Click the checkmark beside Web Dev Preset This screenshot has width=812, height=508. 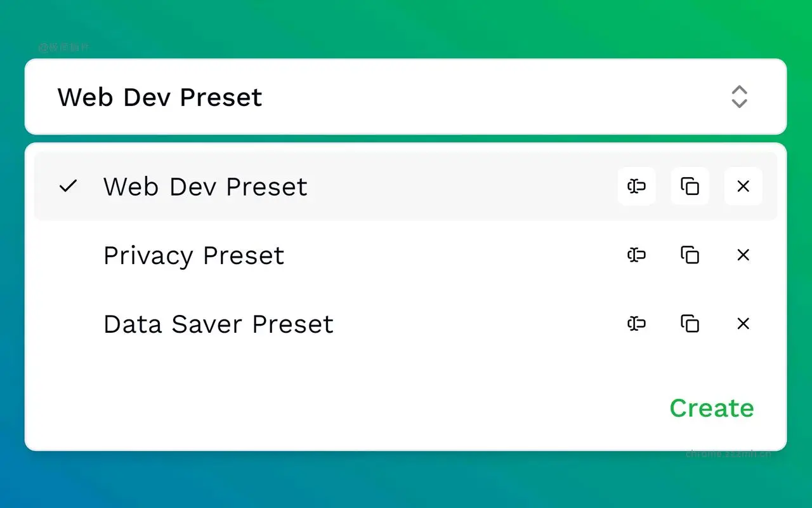(x=68, y=186)
